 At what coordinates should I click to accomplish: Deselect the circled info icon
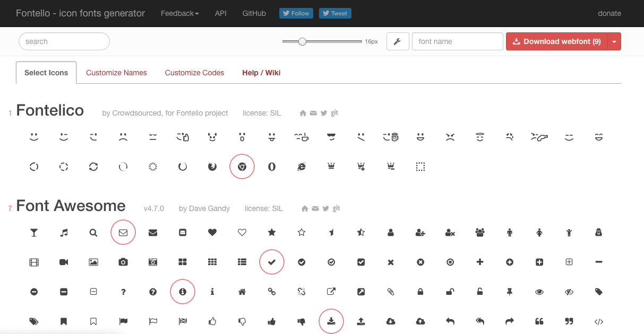tap(183, 292)
